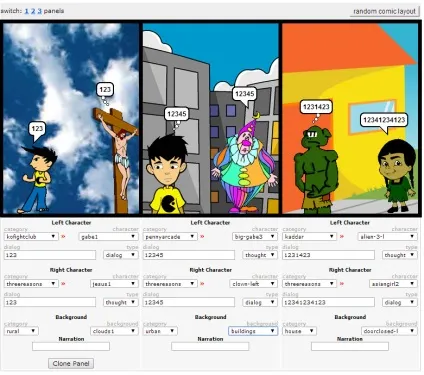This screenshot has height=375, width=424.
Task: Open the urban background category dropdown
Action: point(160,331)
